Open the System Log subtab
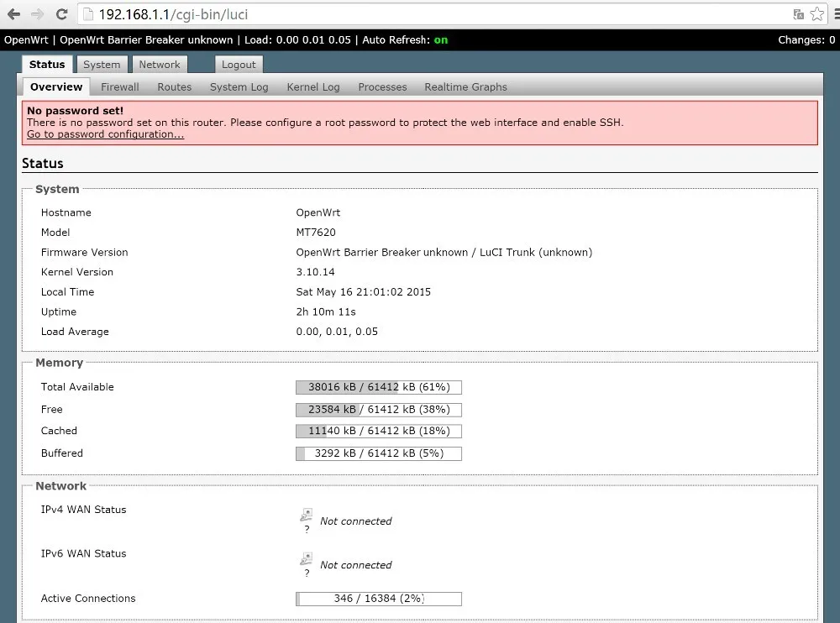 pyautogui.click(x=239, y=86)
